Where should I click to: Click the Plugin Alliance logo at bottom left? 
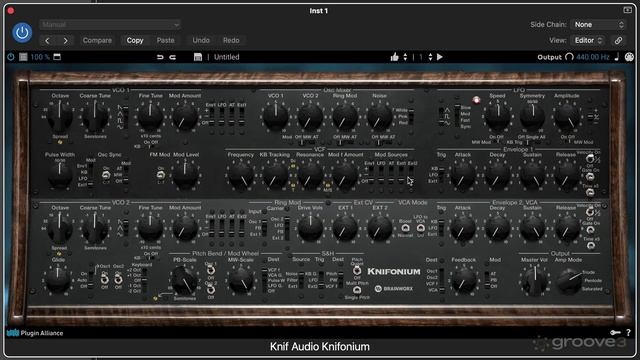[x=35, y=333]
